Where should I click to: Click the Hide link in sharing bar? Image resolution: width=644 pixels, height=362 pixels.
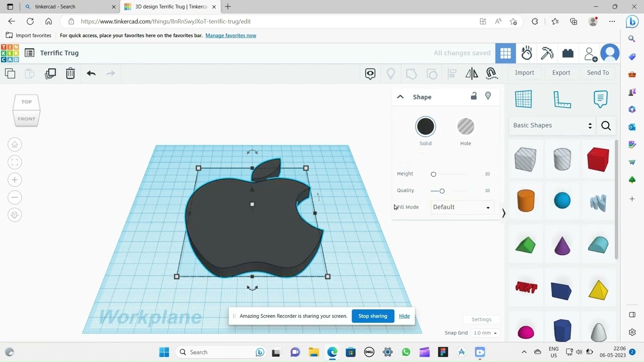tap(405, 316)
